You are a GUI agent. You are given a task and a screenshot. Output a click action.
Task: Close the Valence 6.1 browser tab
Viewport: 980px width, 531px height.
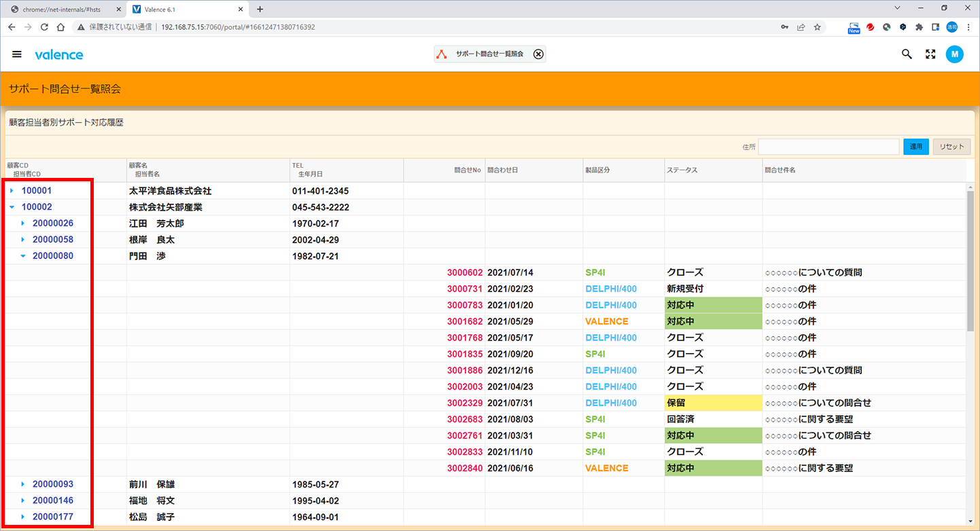point(239,9)
